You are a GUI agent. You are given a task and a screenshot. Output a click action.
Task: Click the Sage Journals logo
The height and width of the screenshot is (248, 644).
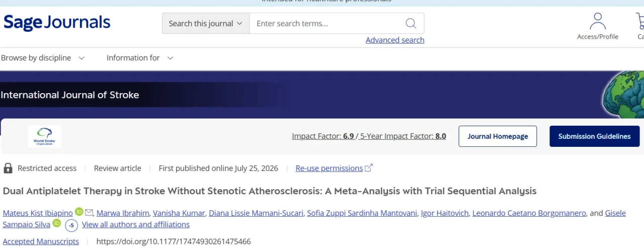coord(57,23)
